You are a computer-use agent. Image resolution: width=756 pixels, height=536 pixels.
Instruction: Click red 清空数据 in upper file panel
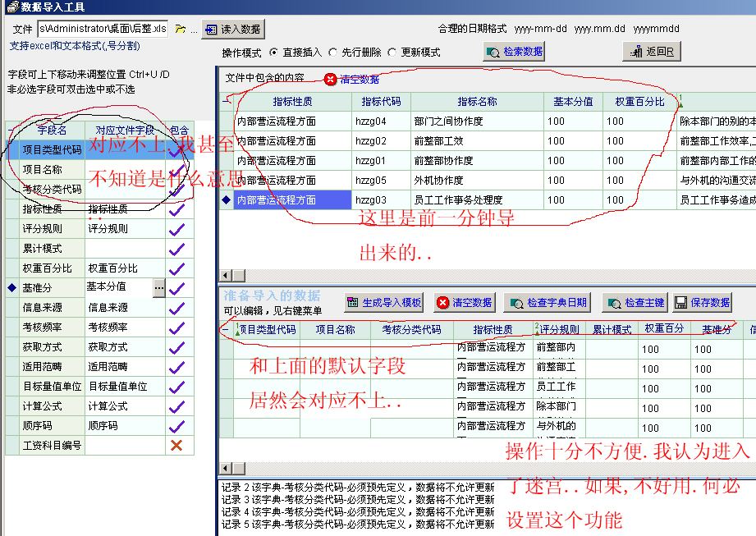tap(351, 80)
